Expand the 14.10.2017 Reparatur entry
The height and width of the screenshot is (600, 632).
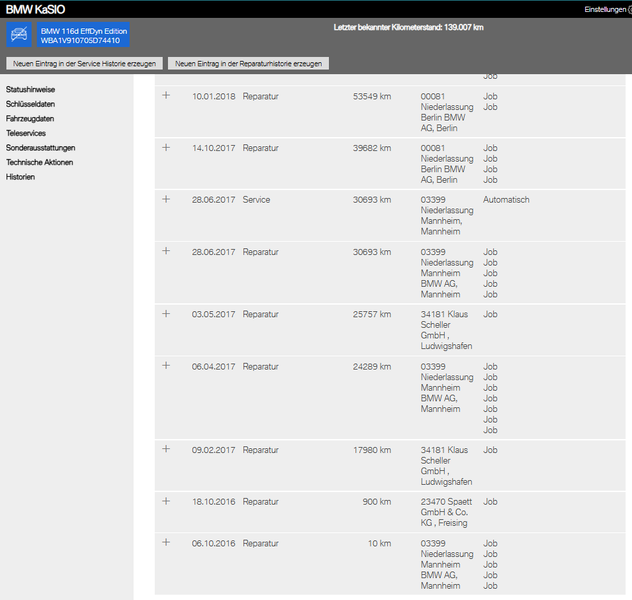pos(166,147)
